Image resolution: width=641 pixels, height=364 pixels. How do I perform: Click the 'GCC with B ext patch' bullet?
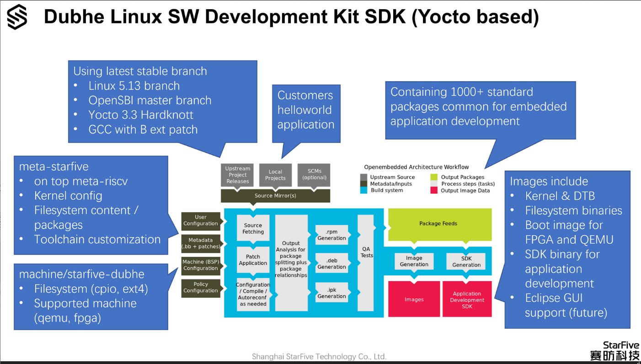point(143,129)
